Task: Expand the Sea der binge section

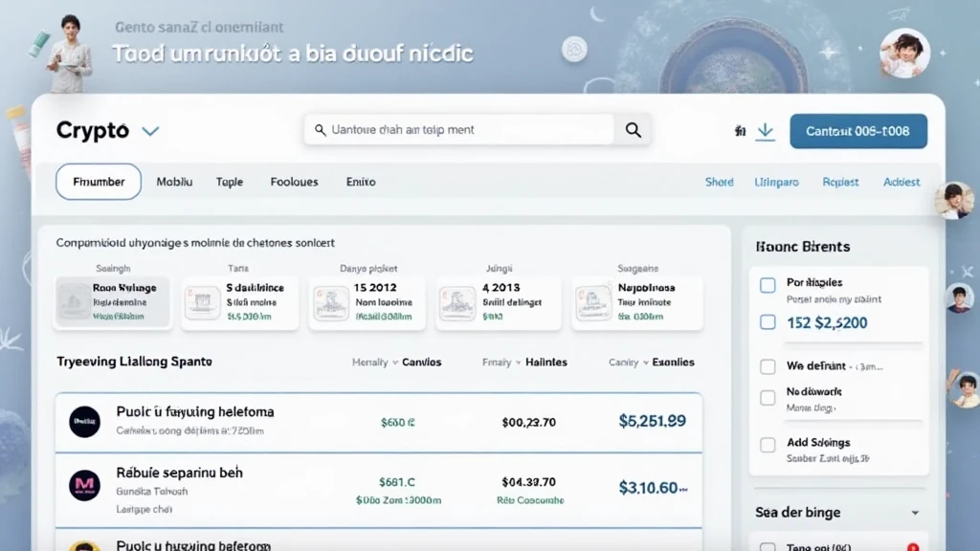Action: pos(915,513)
